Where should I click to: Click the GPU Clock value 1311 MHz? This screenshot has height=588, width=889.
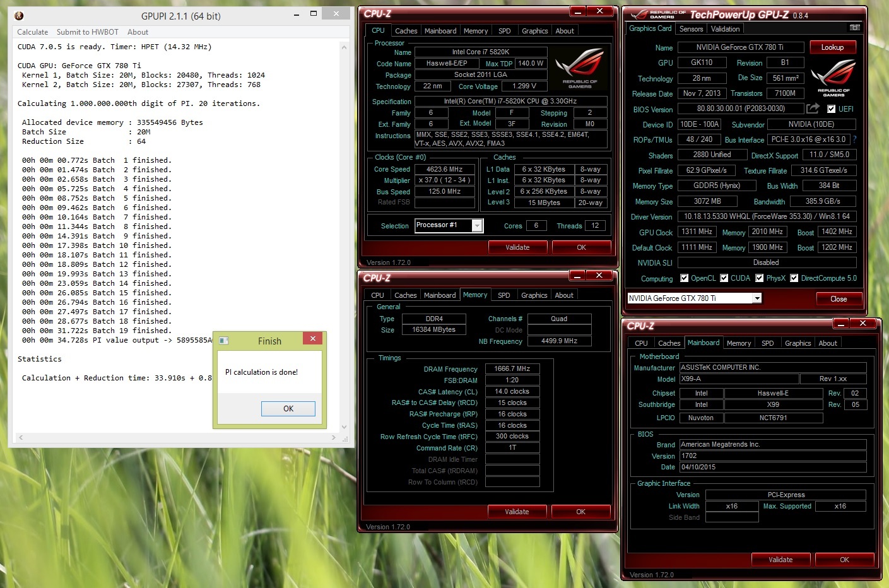tap(697, 232)
